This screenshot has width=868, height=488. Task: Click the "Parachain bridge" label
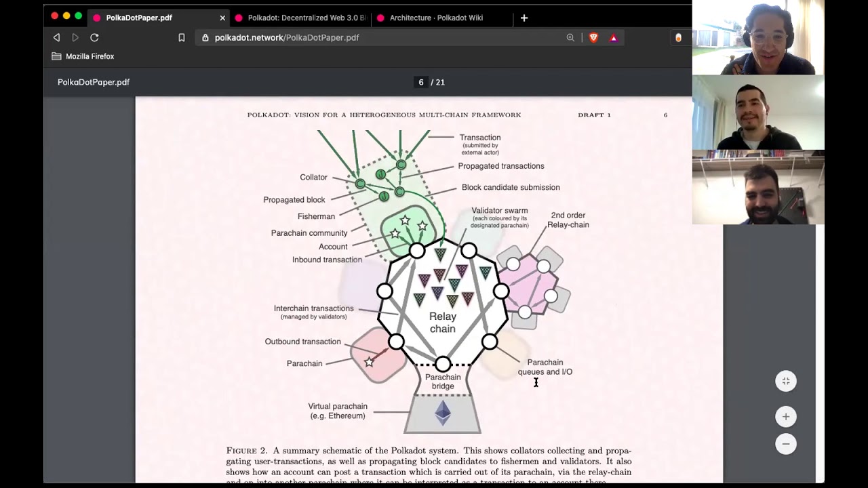point(443,382)
